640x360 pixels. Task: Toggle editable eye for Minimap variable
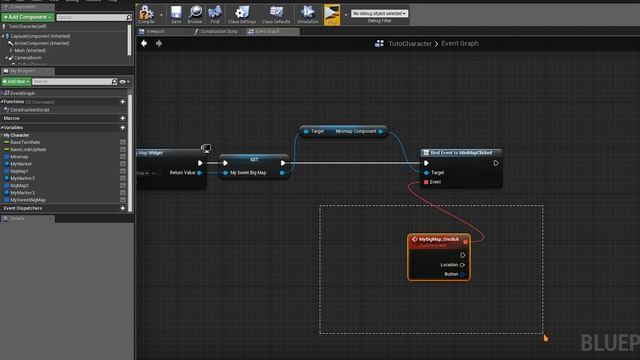tap(123, 157)
